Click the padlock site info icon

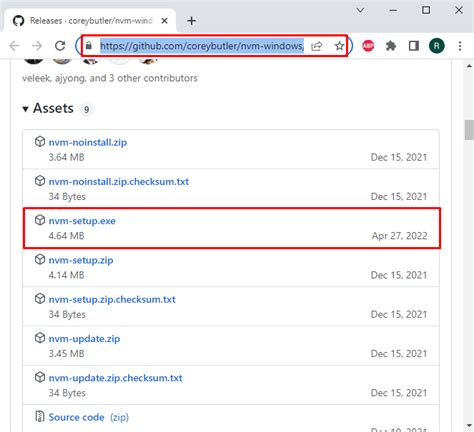[x=89, y=46]
